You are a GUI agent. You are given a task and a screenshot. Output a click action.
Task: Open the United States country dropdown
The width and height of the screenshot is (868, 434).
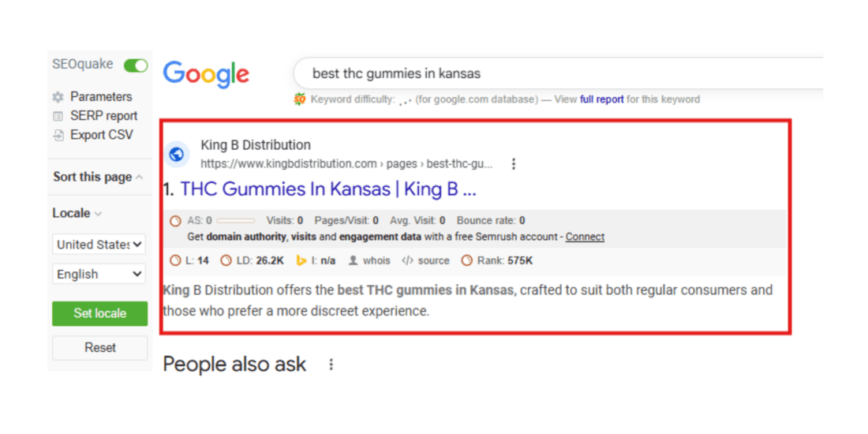[99, 245]
